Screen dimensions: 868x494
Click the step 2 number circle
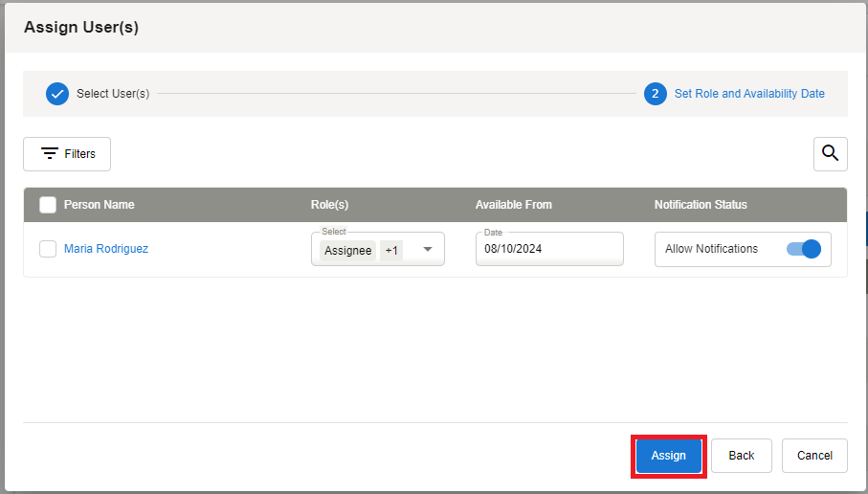coord(656,94)
